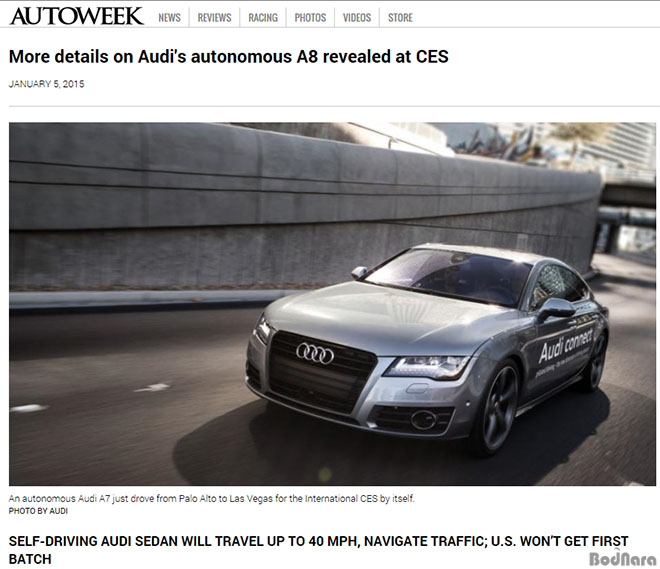Click the Audi connect lettering on the car door
Screen dimensions: 660x569
click(566, 345)
